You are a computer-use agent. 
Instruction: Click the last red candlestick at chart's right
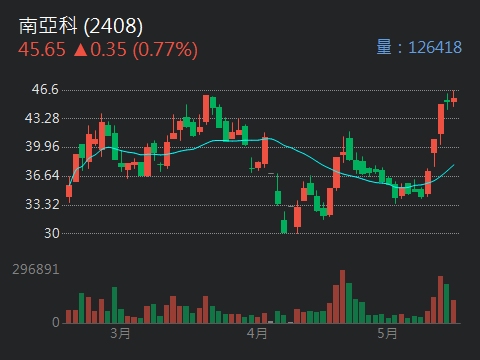point(454,99)
